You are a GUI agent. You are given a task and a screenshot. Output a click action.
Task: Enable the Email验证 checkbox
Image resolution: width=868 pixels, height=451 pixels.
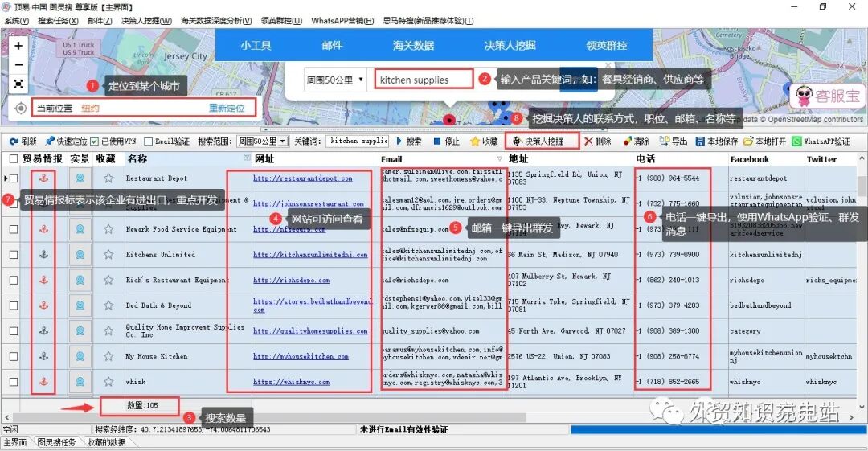click(148, 141)
